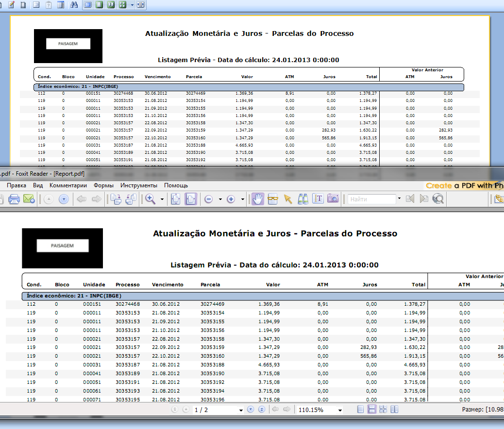Select the text selection tool

click(318, 199)
